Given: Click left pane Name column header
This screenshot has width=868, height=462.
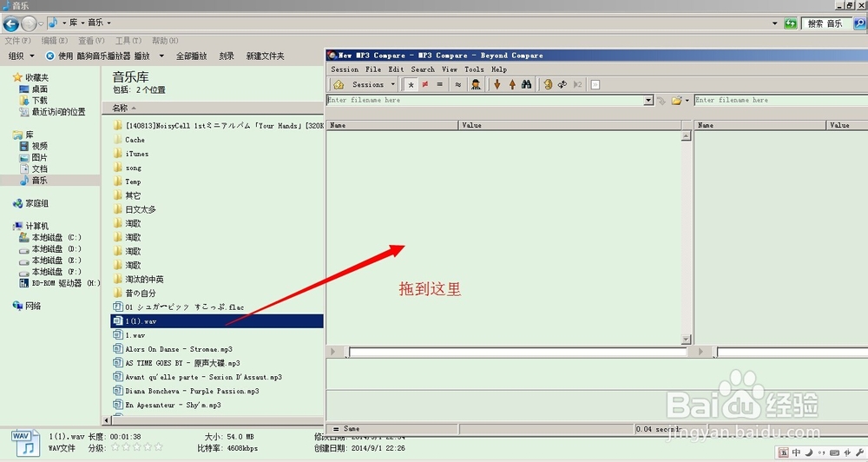Looking at the screenshot, I should (392, 125).
